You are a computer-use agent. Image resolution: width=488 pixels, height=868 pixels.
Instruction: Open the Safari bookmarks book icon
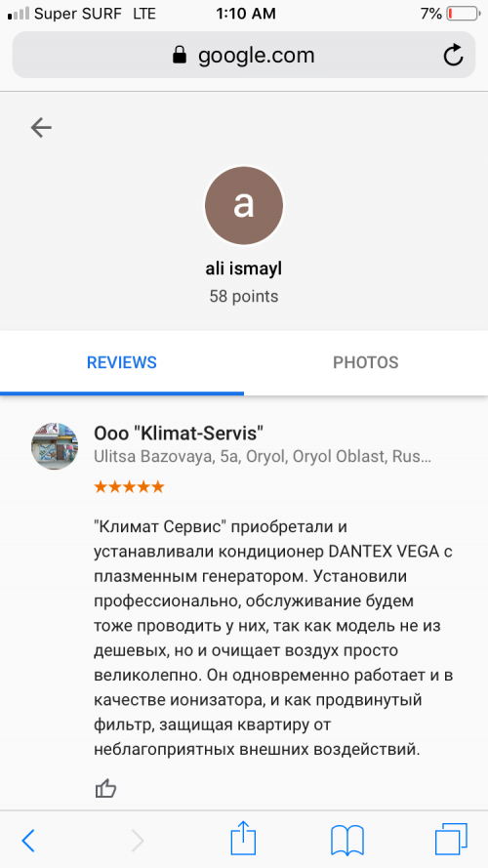tap(346, 841)
